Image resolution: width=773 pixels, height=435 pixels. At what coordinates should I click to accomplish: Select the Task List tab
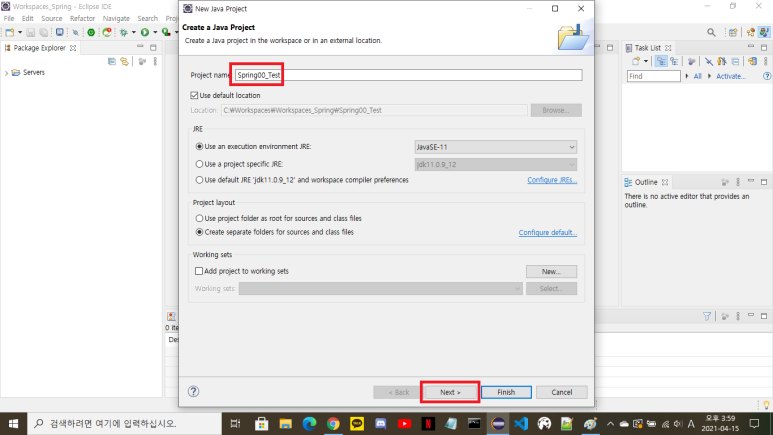click(648, 48)
